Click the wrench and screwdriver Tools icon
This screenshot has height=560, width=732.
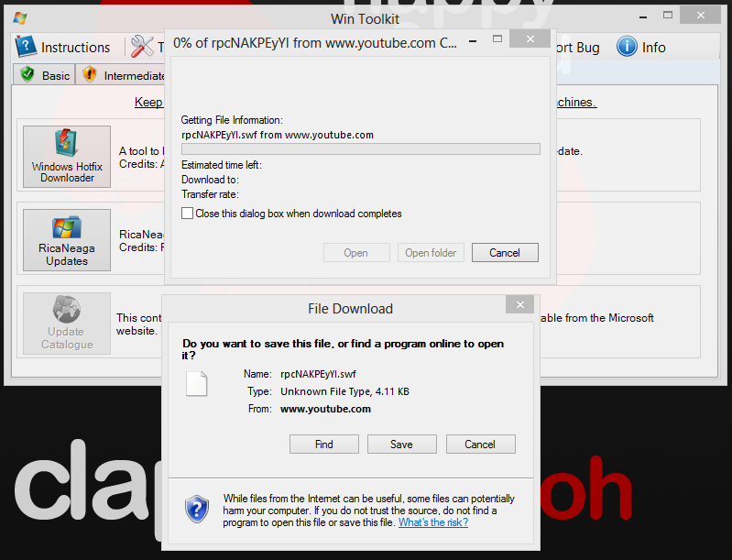point(142,47)
